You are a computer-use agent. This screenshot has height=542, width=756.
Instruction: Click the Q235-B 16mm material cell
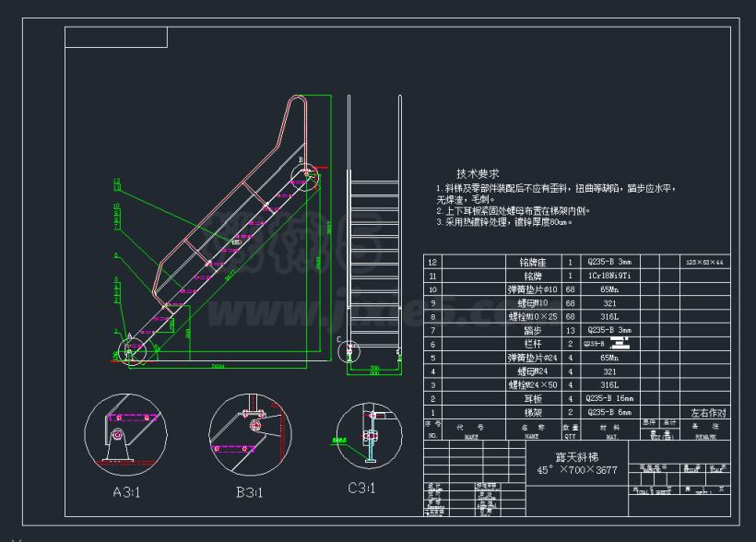point(609,398)
